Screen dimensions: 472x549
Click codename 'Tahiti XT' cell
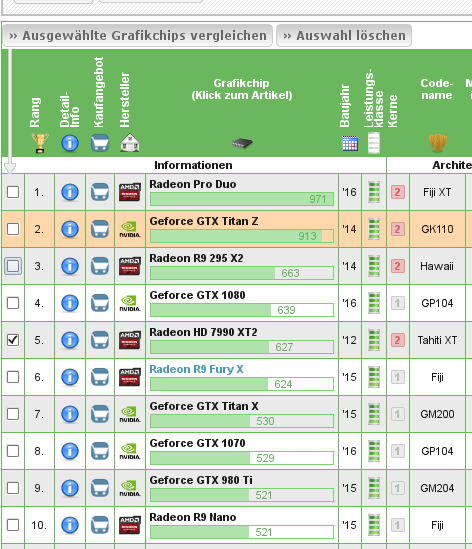(437, 340)
